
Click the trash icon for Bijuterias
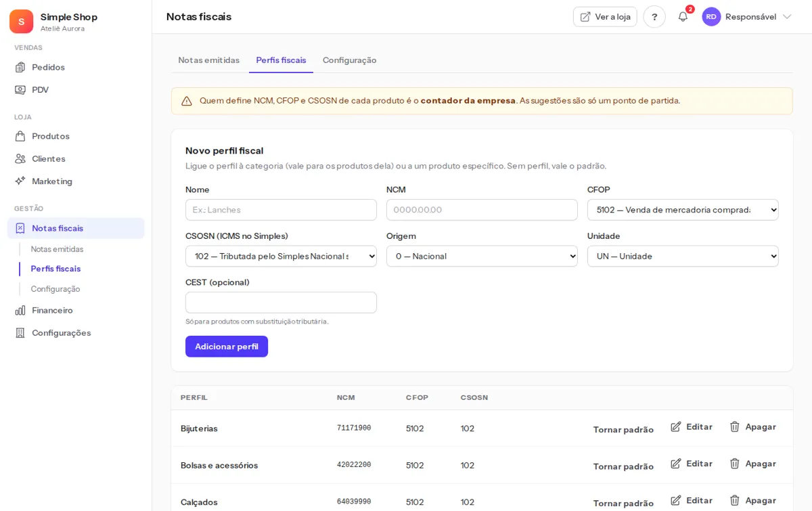tap(735, 426)
